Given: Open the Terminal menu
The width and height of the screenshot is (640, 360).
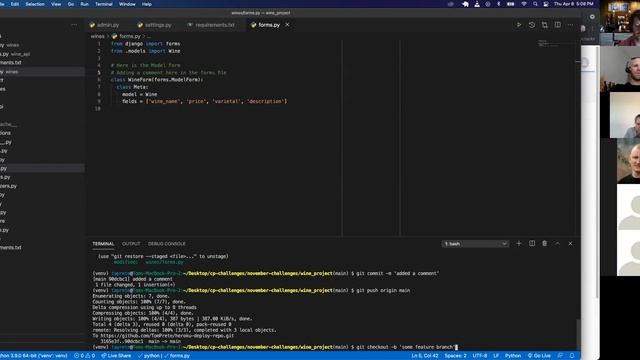Looking at the screenshot, I should (104, 4).
